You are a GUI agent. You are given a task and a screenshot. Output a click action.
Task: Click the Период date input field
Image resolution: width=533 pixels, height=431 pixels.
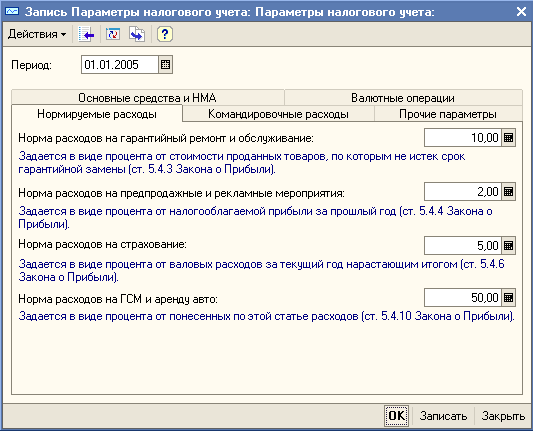(120, 65)
